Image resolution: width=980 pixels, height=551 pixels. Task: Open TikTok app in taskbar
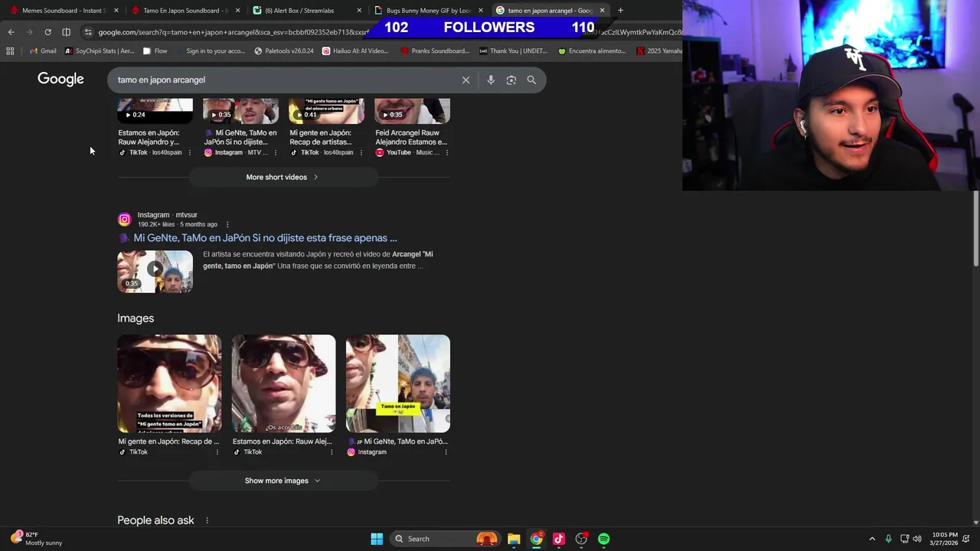[559, 539]
